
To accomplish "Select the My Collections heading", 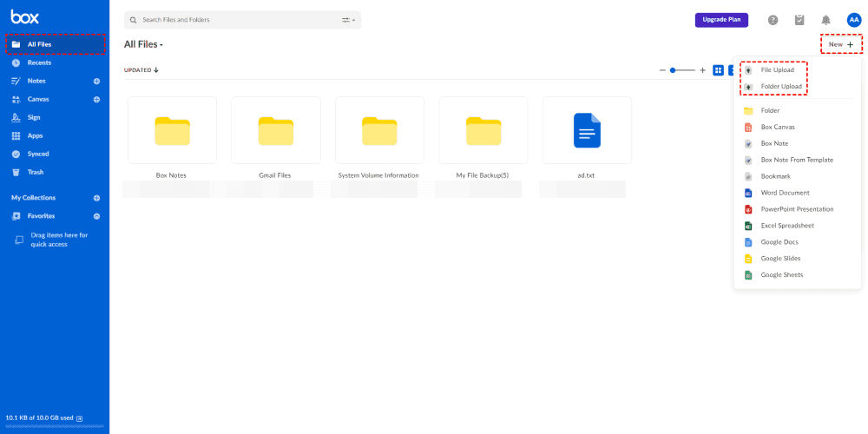I will (x=33, y=198).
